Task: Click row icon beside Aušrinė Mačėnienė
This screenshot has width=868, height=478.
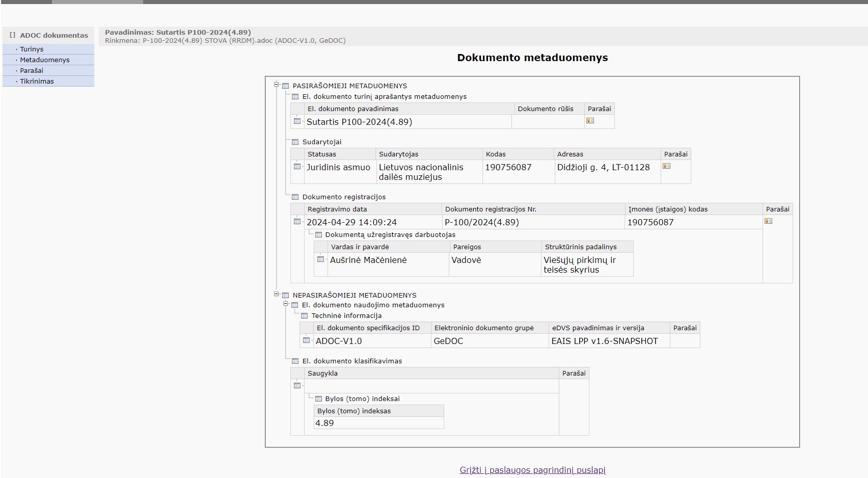Action: [x=320, y=259]
